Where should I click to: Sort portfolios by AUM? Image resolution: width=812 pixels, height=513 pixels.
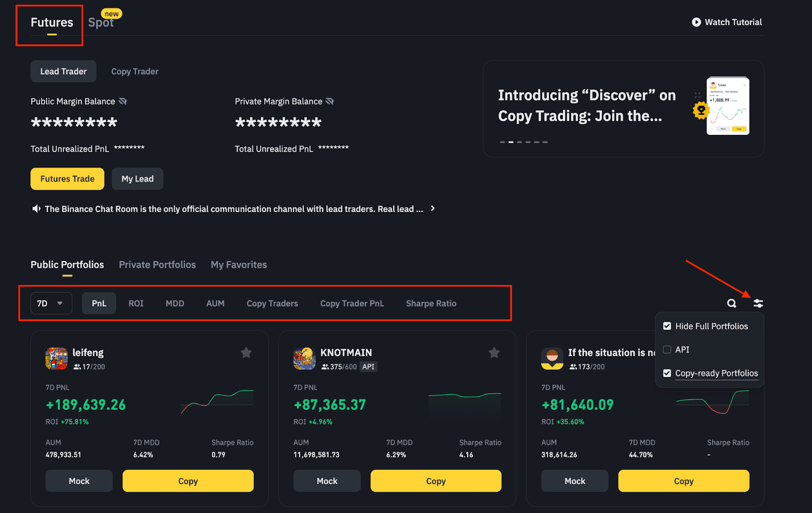click(215, 303)
